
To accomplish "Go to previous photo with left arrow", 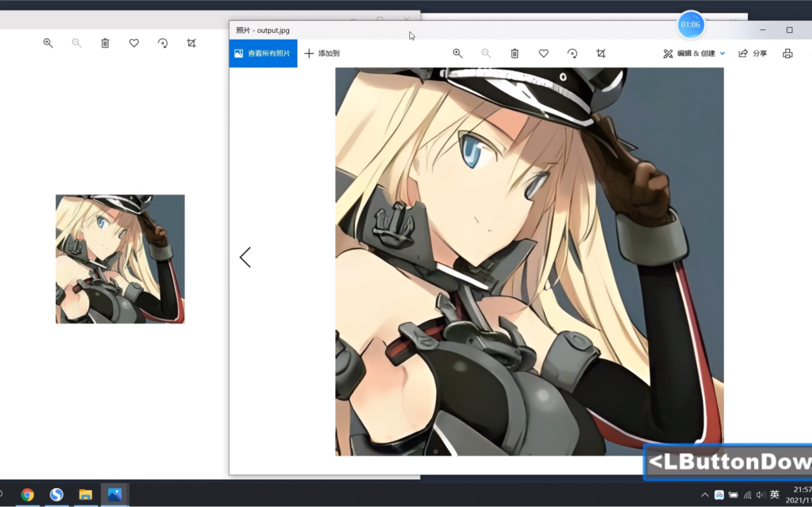I will pos(245,257).
